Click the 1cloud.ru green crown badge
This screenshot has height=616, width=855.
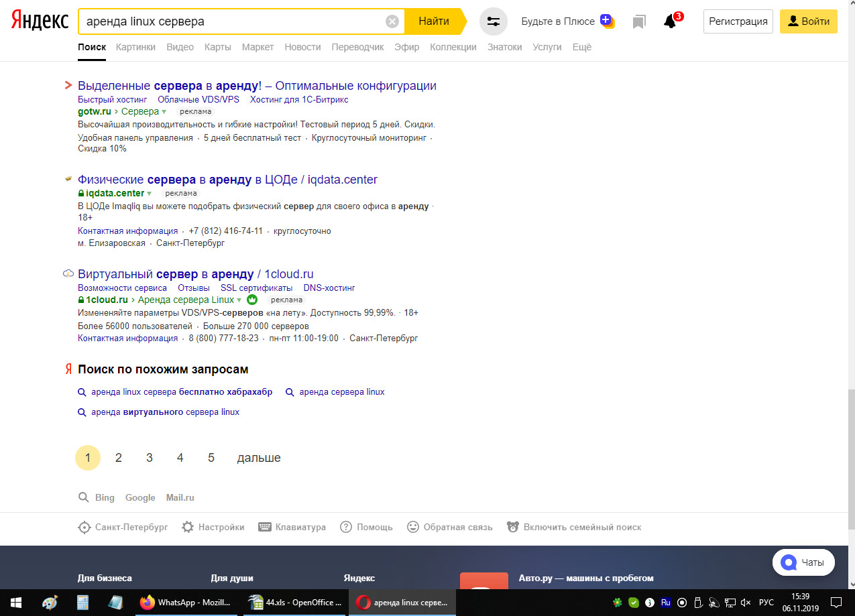pyautogui.click(x=252, y=300)
